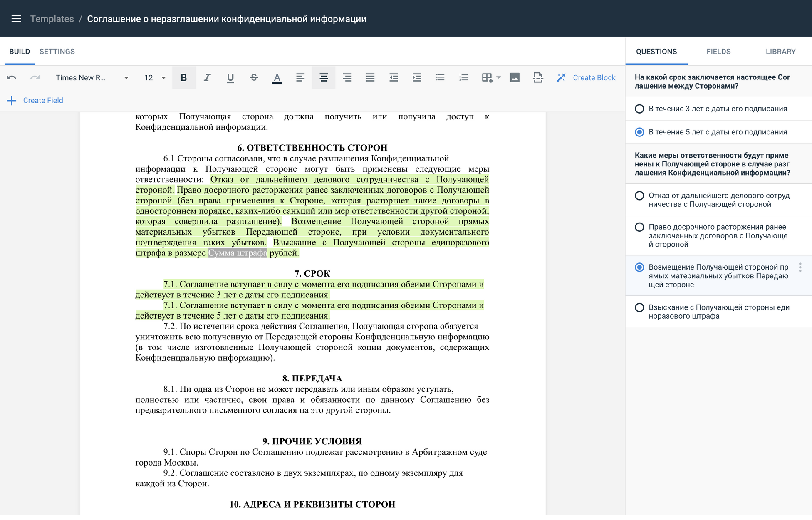Toggle italic formatting

pyautogui.click(x=207, y=78)
